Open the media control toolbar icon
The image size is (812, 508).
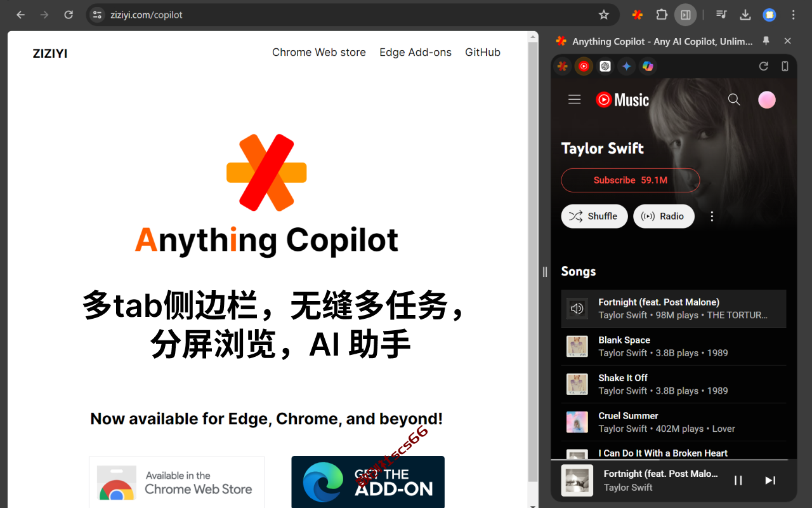[721, 15]
